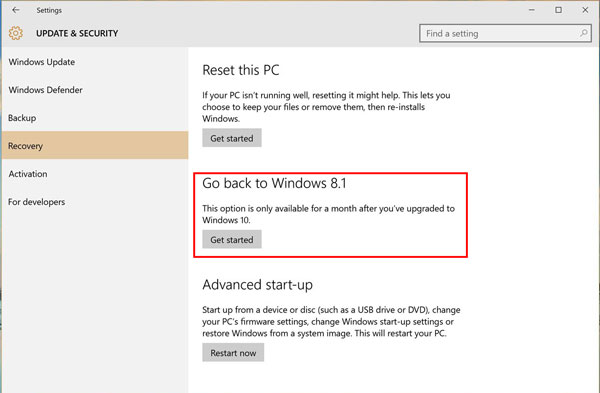Select the highlighted Recovery item
Viewport: 600px width, 393px height.
tap(95, 145)
